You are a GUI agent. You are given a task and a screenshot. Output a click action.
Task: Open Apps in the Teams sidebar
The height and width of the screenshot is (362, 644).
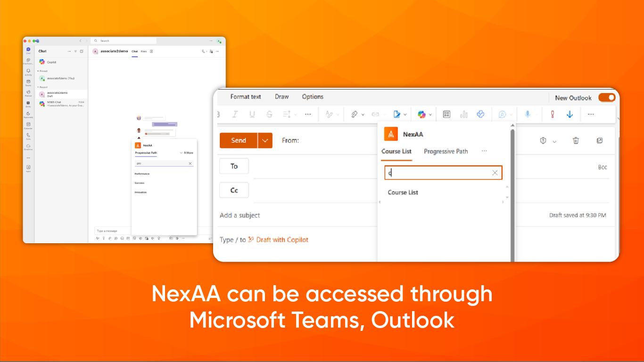[x=28, y=168]
